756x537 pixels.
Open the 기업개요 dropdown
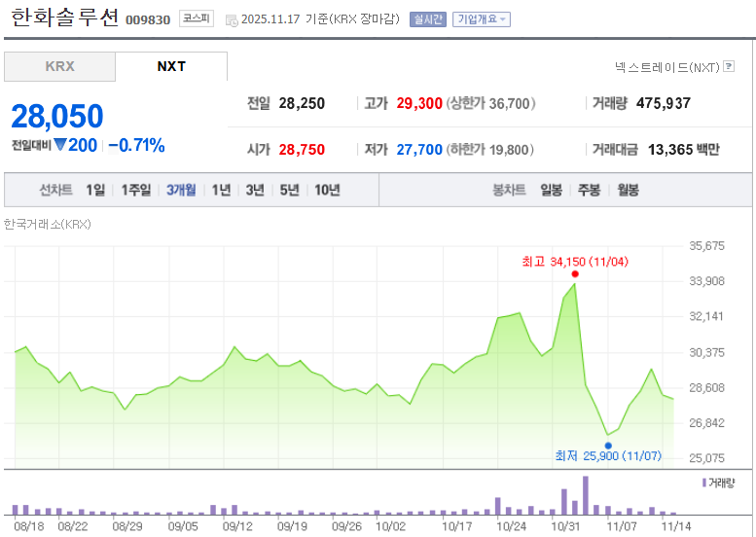point(482,19)
